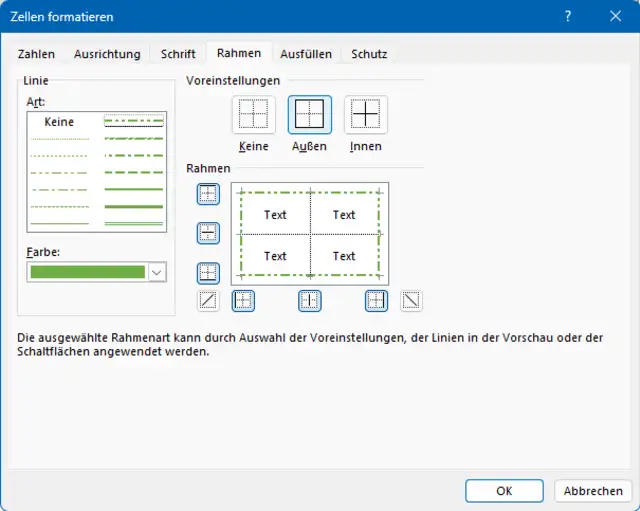Select the double line style

(133, 223)
